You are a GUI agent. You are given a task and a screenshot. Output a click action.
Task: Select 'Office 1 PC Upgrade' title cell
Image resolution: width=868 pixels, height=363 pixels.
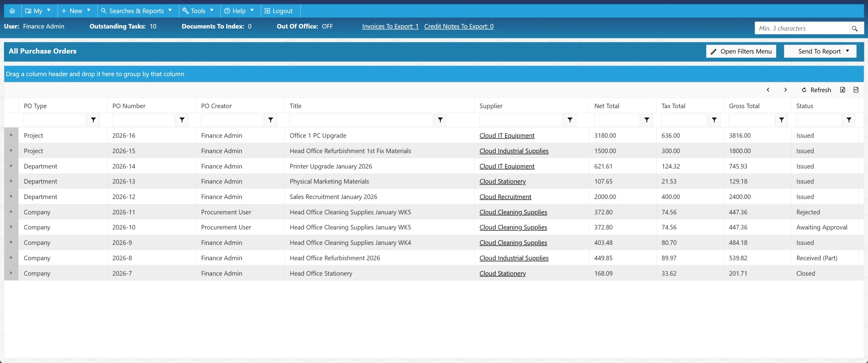(318, 135)
